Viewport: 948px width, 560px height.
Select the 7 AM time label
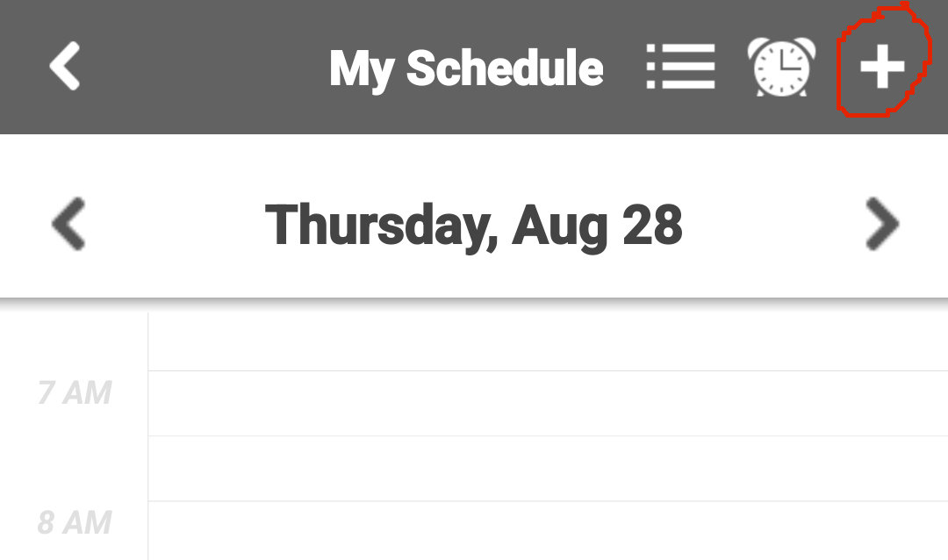point(75,393)
